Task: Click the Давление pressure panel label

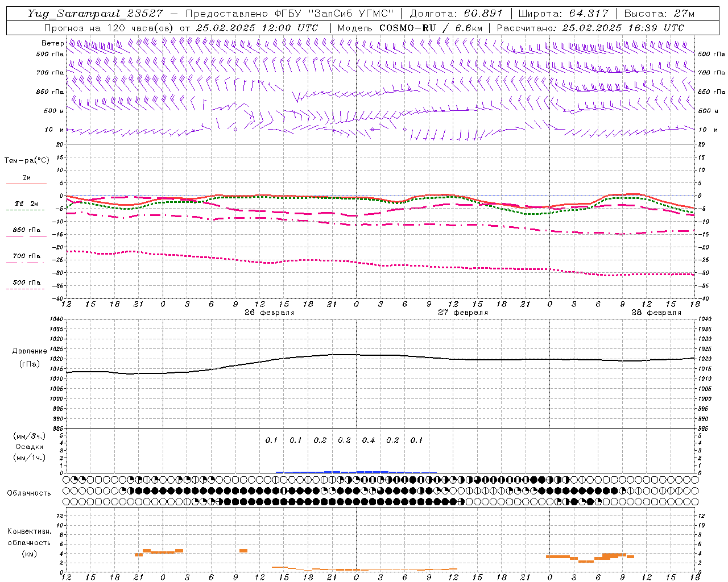Action: [x=30, y=351]
